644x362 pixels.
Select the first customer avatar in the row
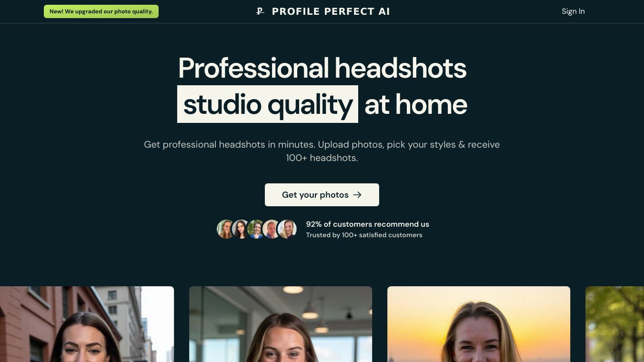click(x=226, y=229)
